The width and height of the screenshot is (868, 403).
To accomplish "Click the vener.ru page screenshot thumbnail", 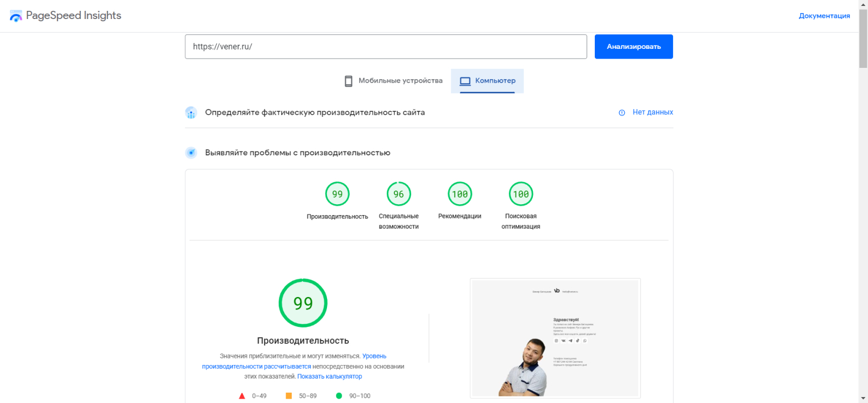I will pos(555,338).
